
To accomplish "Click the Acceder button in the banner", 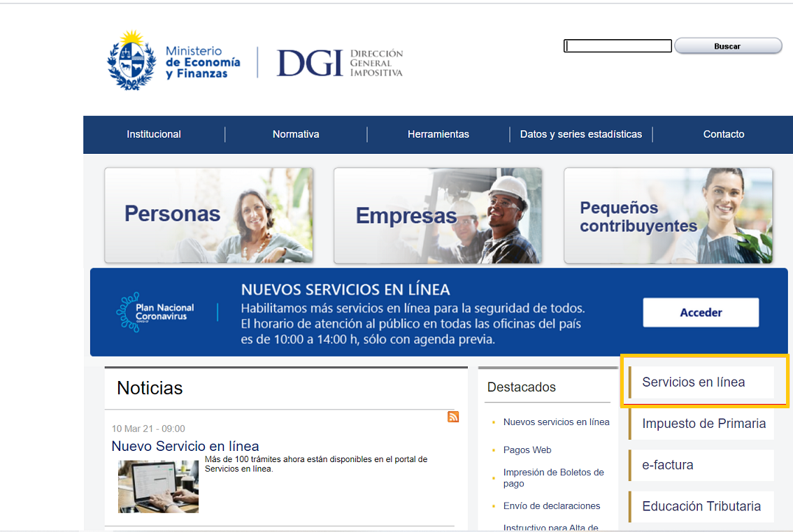I will [x=701, y=312].
